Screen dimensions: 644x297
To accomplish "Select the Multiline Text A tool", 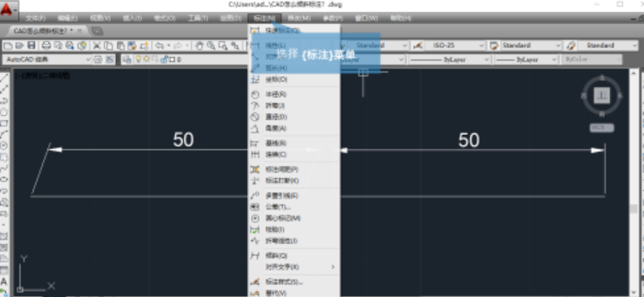I will 4,282.
